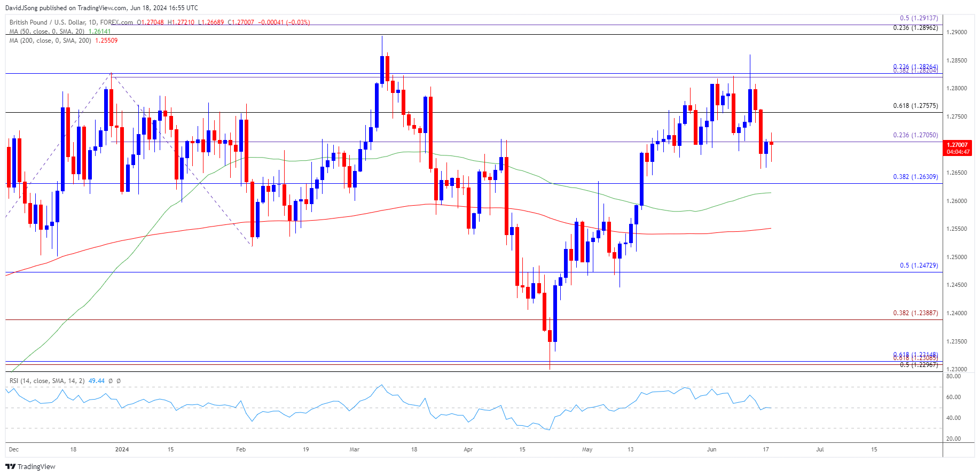Click the 1.28000 price axis tick
The height and width of the screenshot is (476, 980).
point(957,88)
